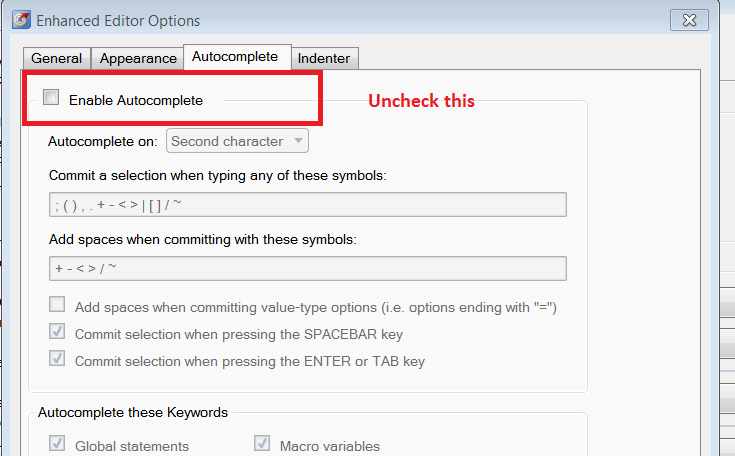The image size is (735, 456).
Task: Click the Enhanced Editor Options window title
Action: [118, 21]
